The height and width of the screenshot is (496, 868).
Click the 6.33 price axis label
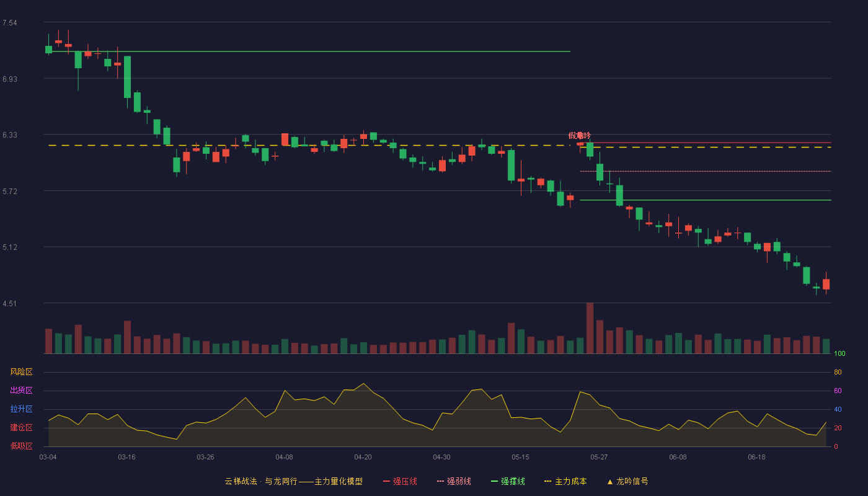(10, 135)
